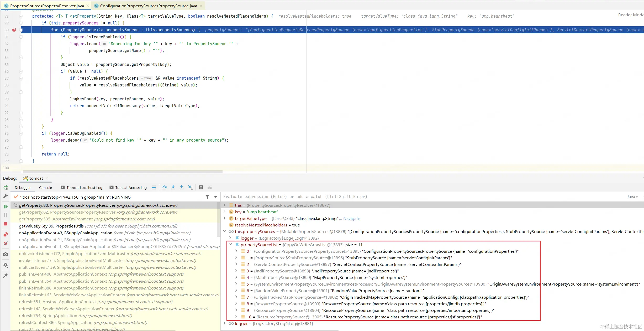
Task: Click the Step Into arrow icon
Action: [173, 187]
